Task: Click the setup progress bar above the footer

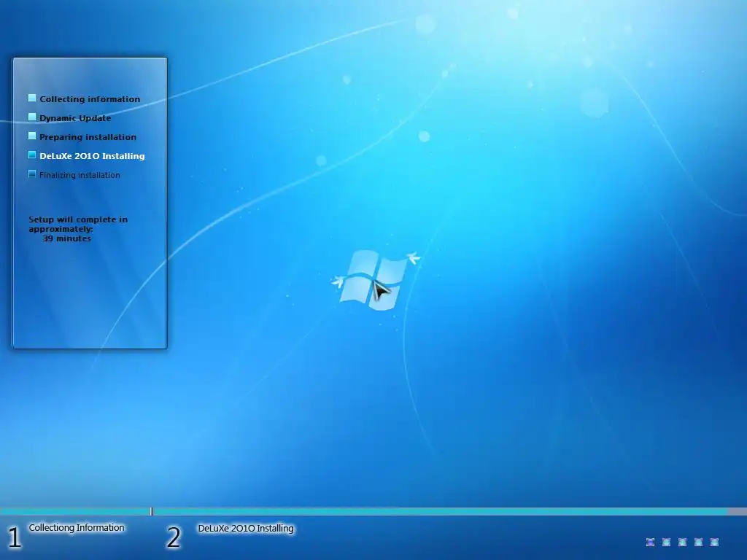Action: 373,511
